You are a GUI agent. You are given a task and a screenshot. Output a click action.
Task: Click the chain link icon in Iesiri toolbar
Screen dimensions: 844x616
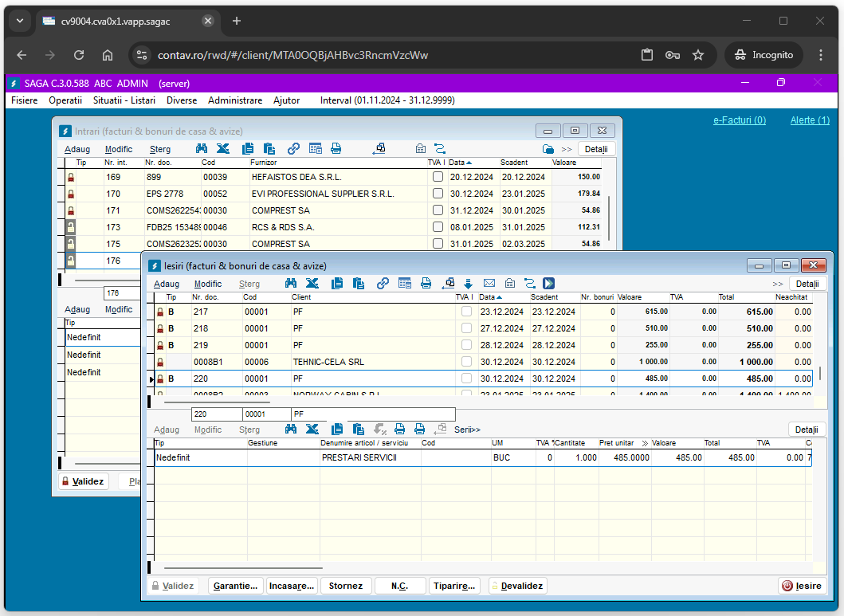coord(383,283)
